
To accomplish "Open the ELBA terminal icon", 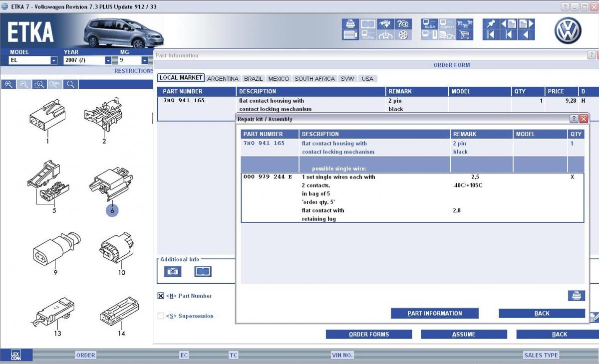I will tap(430, 24).
